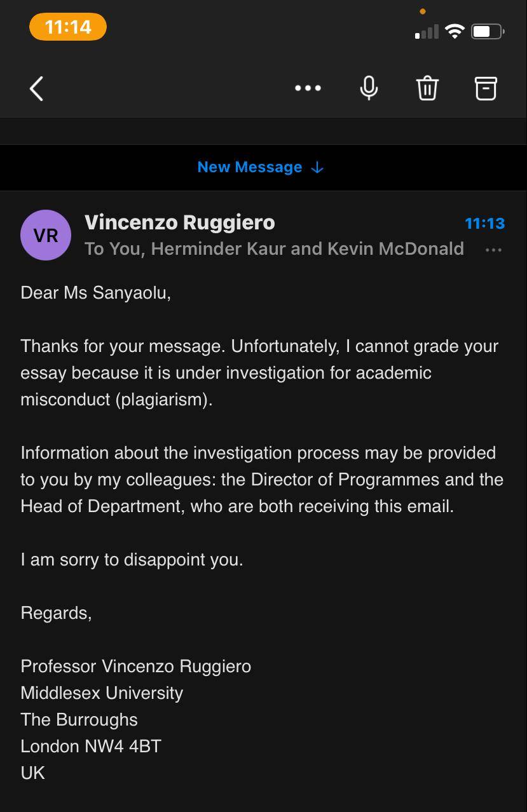Tap the battery indicator icon
This screenshot has height=812, width=527.
pyautogui.click(x=488, y=31)
